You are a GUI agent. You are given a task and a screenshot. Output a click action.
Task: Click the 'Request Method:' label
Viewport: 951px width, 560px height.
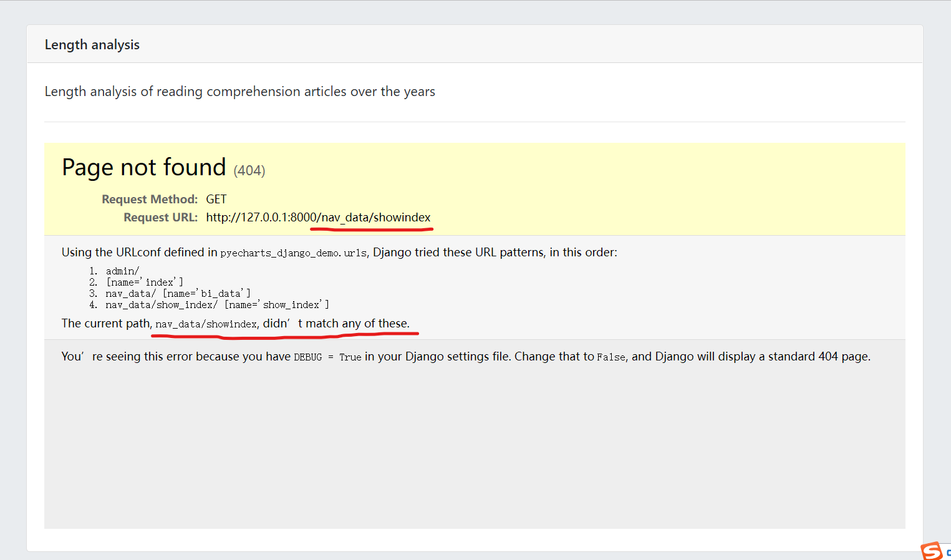150,200
